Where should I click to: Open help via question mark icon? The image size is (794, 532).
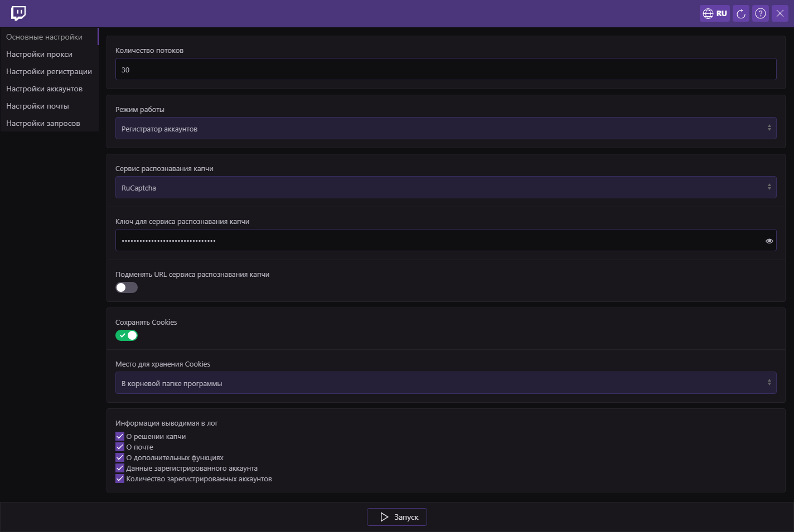pyautogui.click(x=761, y=13)
